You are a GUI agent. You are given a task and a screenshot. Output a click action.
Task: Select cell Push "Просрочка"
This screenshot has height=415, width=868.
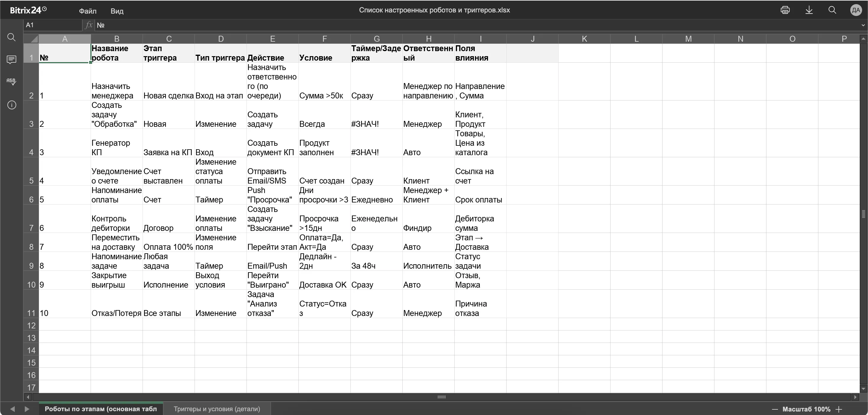click(x=273, y=195)
